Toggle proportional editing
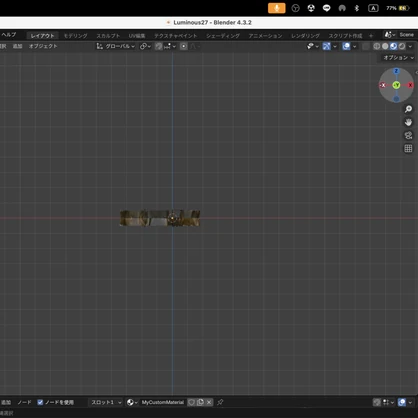This screenshot has width=418, height=418. 184,46
